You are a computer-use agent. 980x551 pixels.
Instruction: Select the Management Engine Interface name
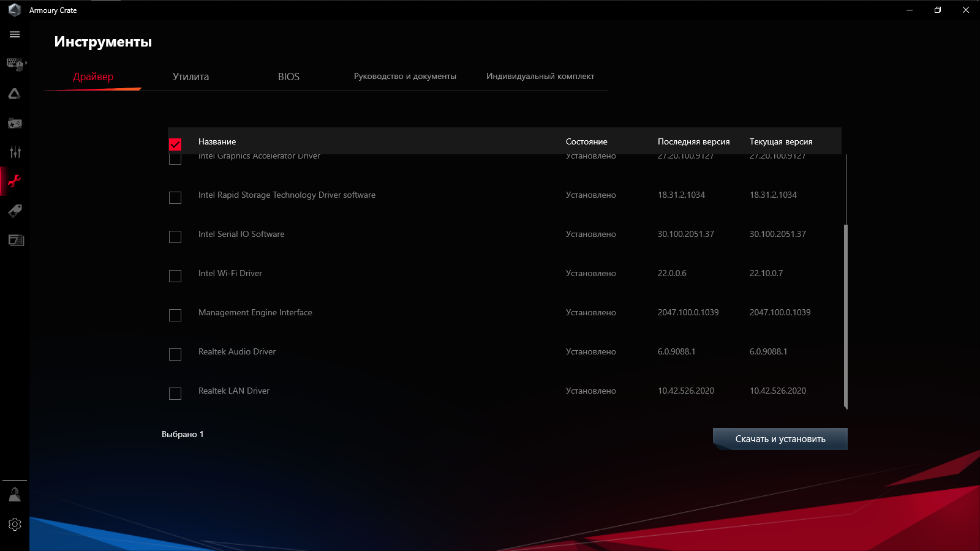255,312
